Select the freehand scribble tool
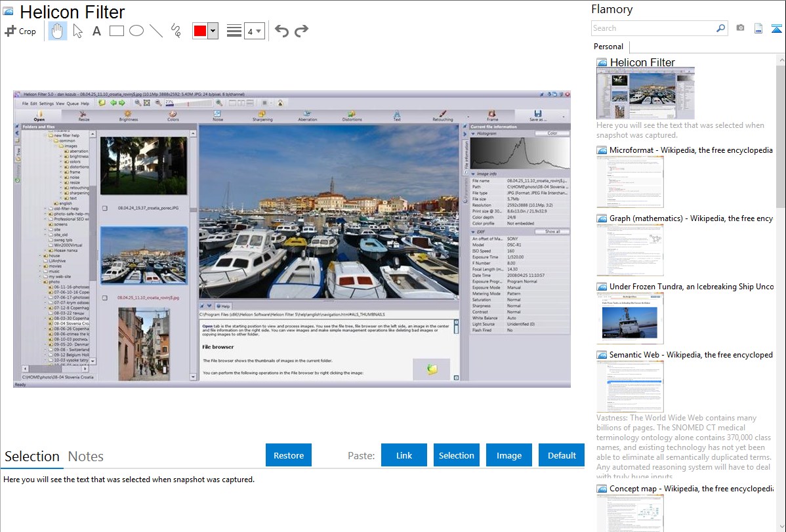The width and height of the screenshot is (786, 532). click(176, 31)
